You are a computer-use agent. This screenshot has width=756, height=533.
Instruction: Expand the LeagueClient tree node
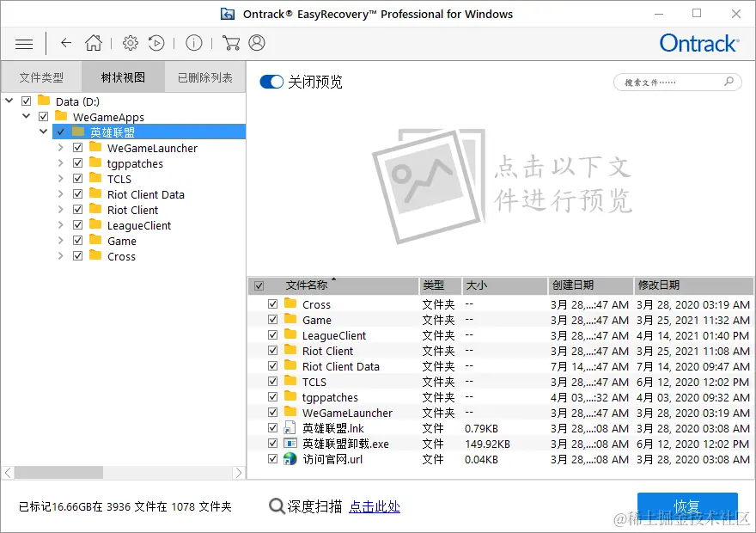(60, 224)
